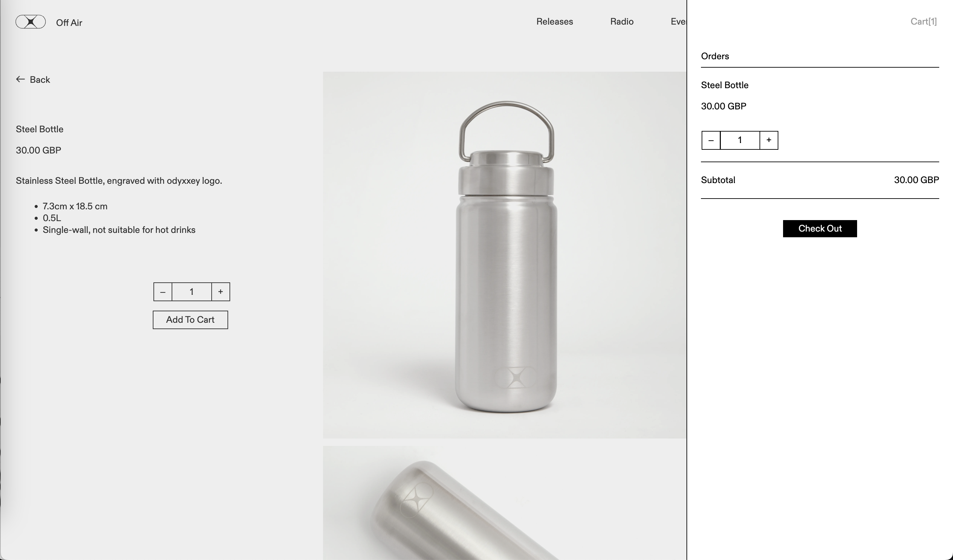Screen dimensions: 953x560
Task: Click the Back link text
Action: point(40,79)
